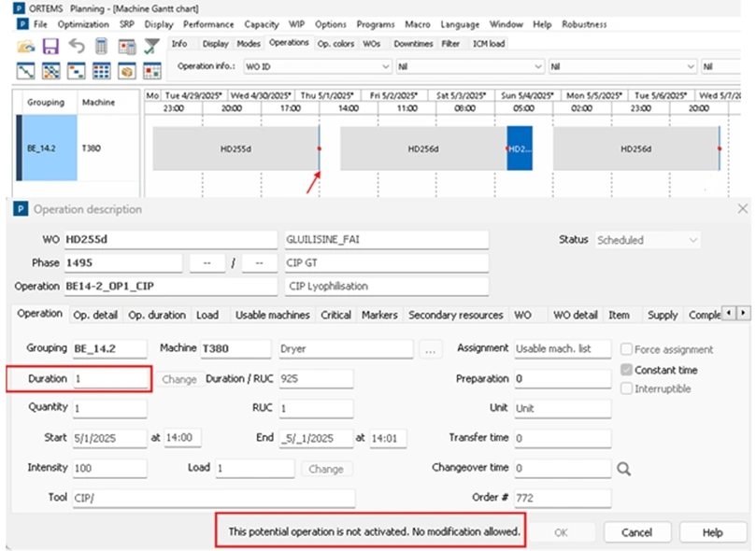The width and height of the screenshot is (756, 551).
Task: Click the magnifier next to Changeover time
Action: pos(624,469)
